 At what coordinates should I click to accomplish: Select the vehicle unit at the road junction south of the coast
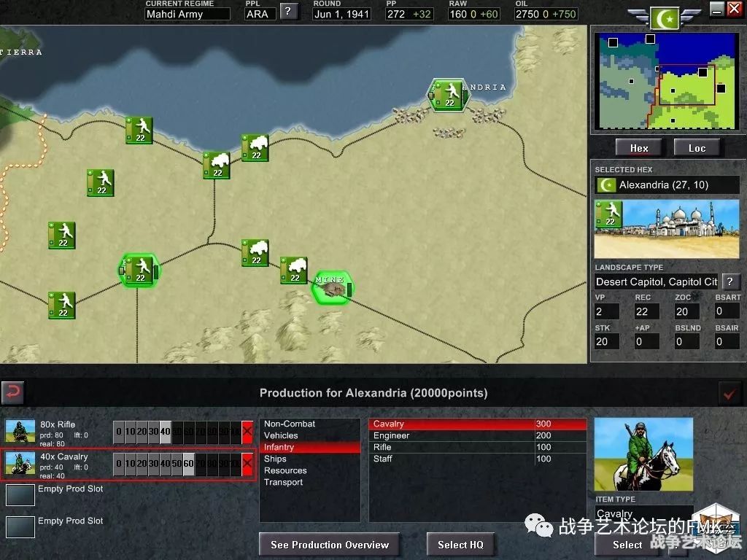216,166
